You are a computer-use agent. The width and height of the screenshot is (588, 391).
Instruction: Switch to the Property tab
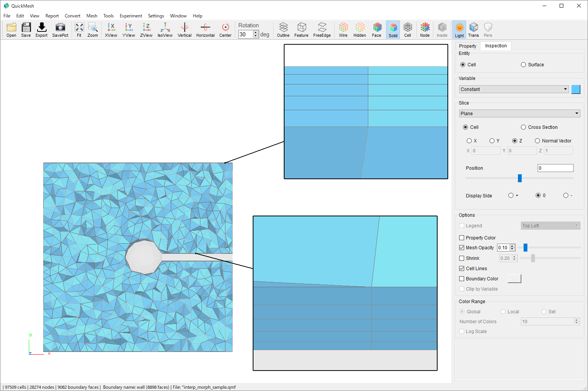coord(468,45)
